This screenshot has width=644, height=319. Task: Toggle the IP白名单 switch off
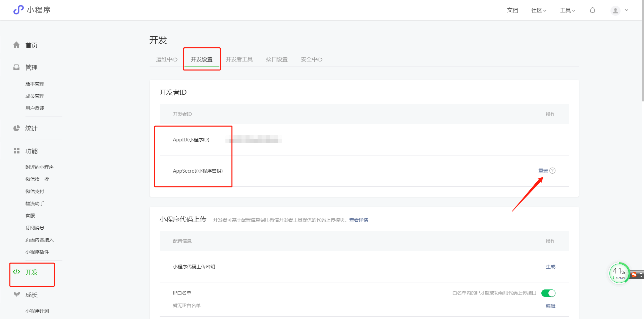(x=548, y=293)
